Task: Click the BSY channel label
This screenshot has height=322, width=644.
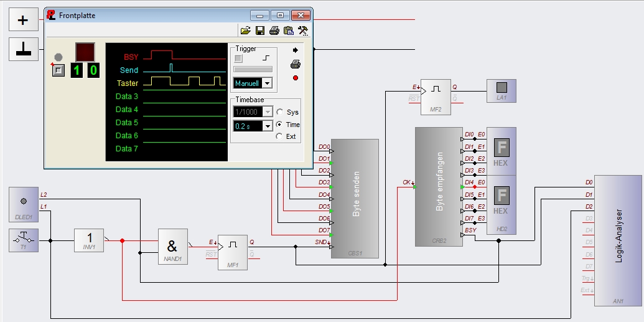Action: pyautogui.click(x=131, y=57)
